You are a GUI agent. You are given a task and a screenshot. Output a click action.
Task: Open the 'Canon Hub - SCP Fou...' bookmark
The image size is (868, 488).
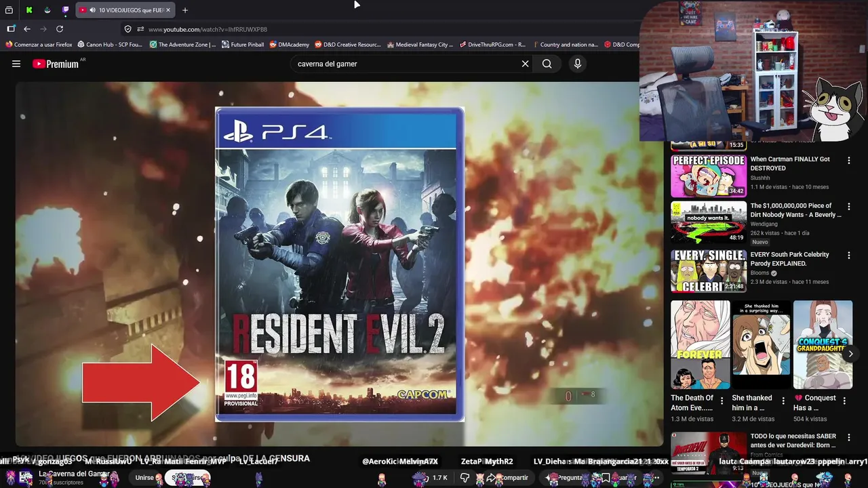tap(110, 45)
